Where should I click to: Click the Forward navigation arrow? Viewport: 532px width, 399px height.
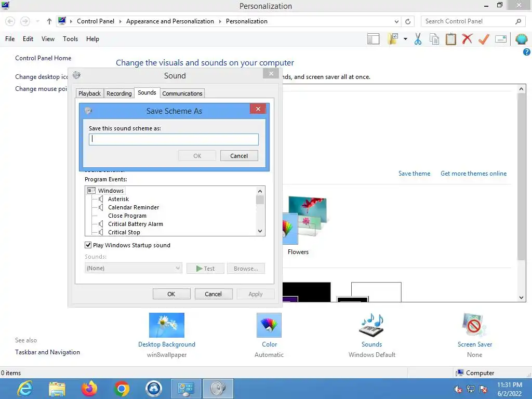[25, 21]
